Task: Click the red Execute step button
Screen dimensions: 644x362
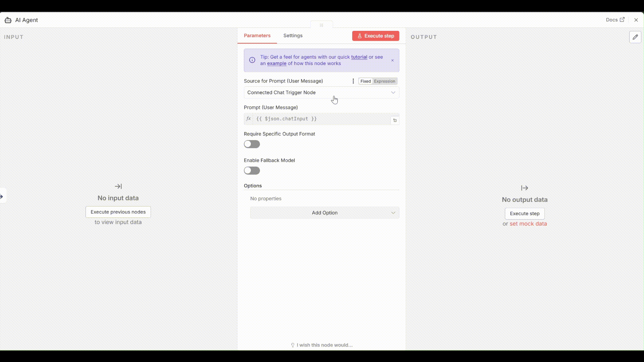Action: point(375,36)
